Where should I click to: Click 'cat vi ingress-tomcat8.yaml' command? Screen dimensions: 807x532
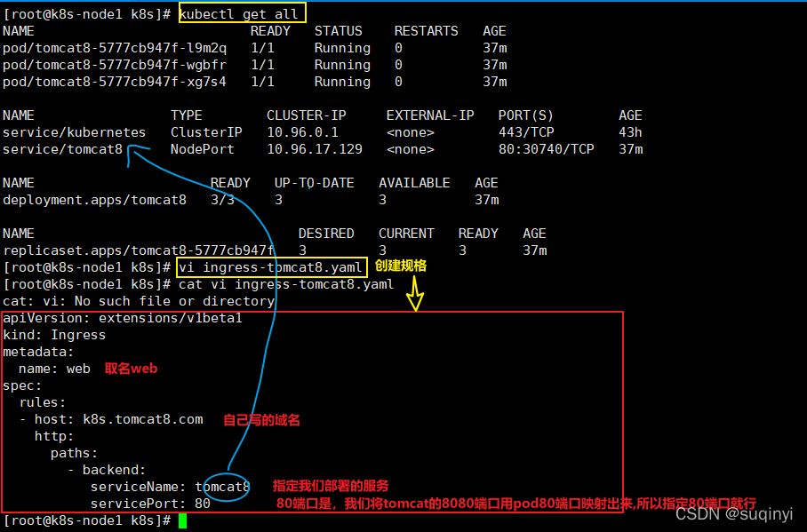click(286, 284)
